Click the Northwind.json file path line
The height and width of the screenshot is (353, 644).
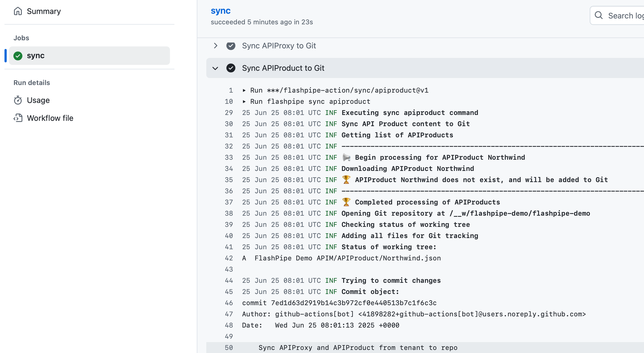341,258
